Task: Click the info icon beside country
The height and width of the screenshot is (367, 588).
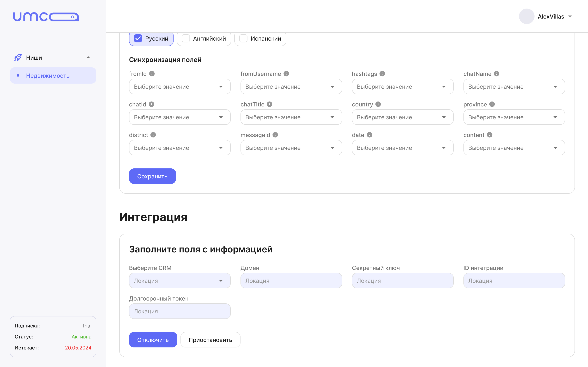Action: [378, 104]
